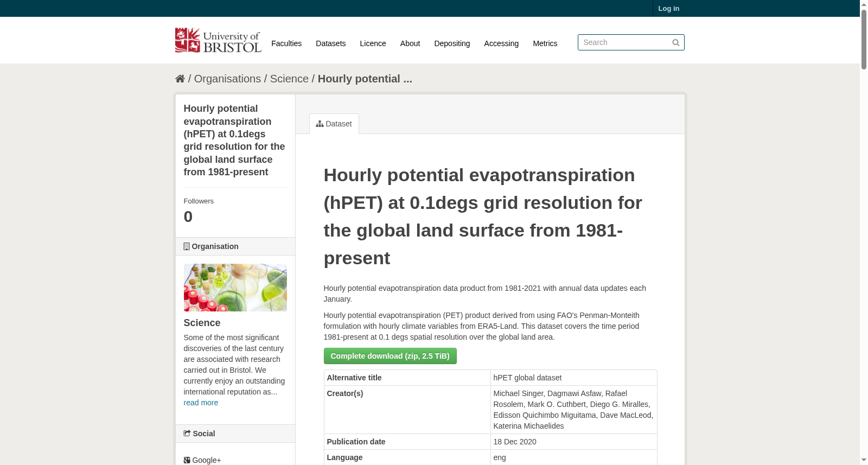Click the 'Publication date' row label
Viewport: 868px width, 465px height.
(356, 442)
